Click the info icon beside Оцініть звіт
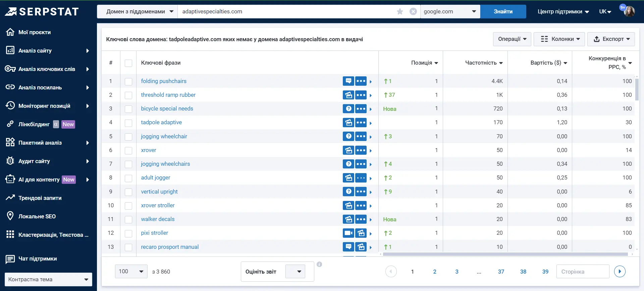The height and width of the screenshot is (291, 644). coord(319,264)
